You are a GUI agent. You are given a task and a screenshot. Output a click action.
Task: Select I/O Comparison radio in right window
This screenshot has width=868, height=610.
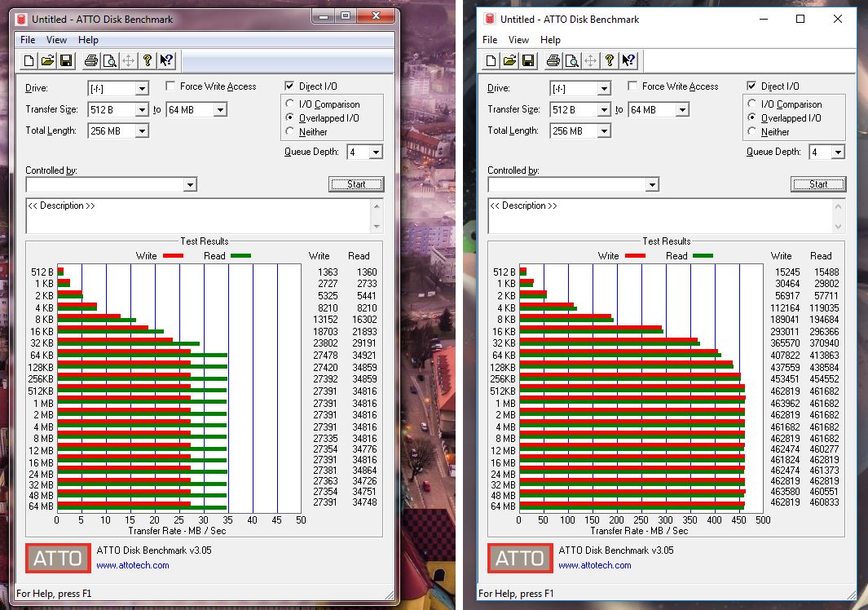tap(751, 104)
